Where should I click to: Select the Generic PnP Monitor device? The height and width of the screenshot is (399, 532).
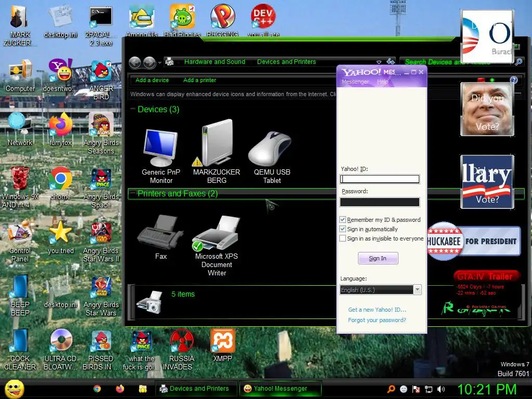click(x=161, y=156)
